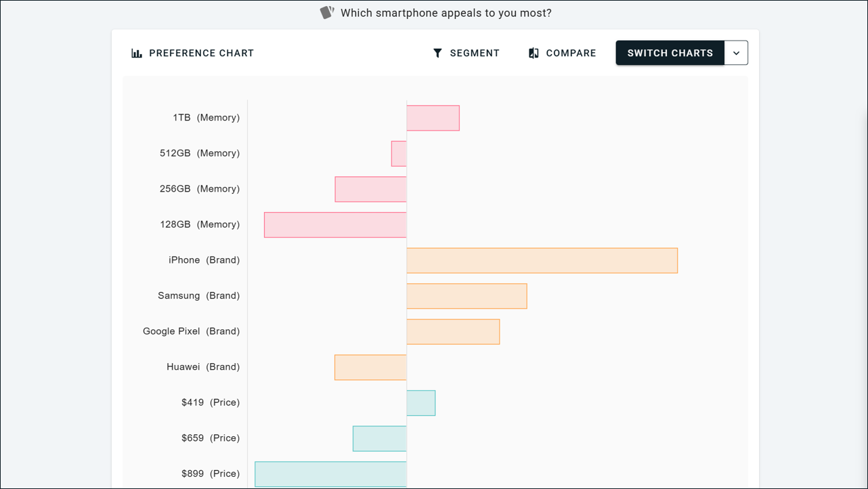Viewport: 868px width, 489px height.
Task: Select the COMPARE option in the toolbar
Action: click(x=569, y=53)
